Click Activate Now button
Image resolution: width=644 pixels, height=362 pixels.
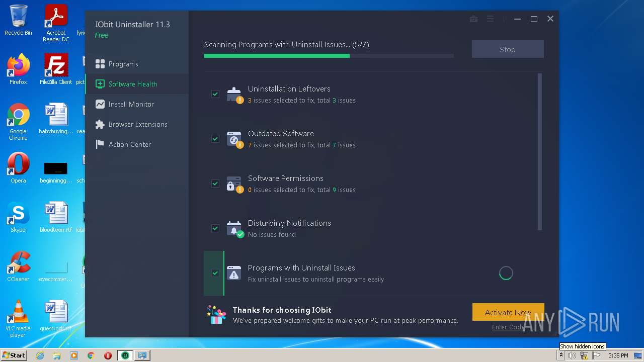tap(508, 312)
